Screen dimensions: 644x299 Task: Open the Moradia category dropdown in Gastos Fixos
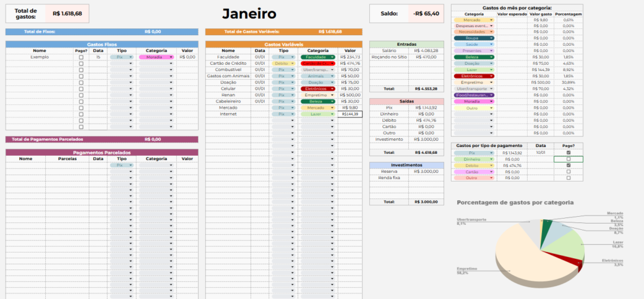[x=170, y=57]
